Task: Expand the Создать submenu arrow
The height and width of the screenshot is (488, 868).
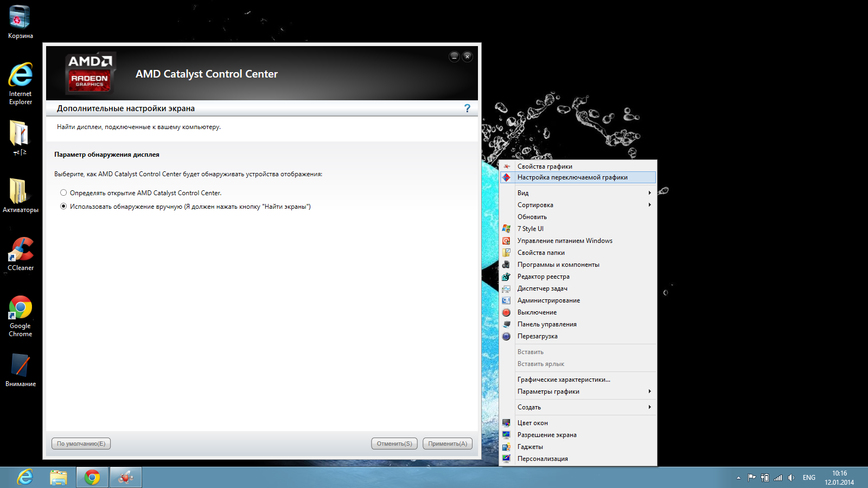Action: tap(649, 407)
